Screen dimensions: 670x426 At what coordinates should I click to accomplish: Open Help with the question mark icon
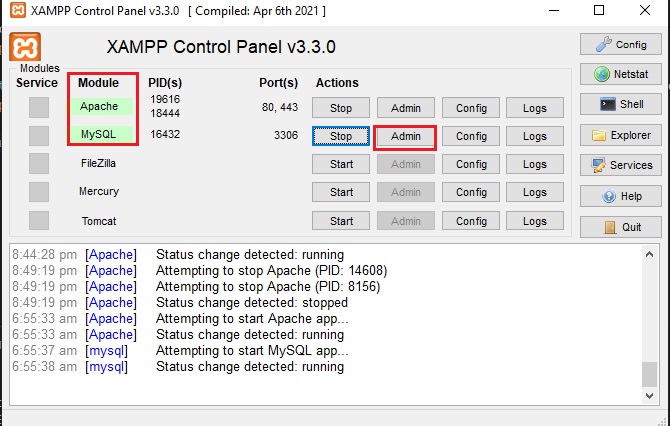point(620,196)
